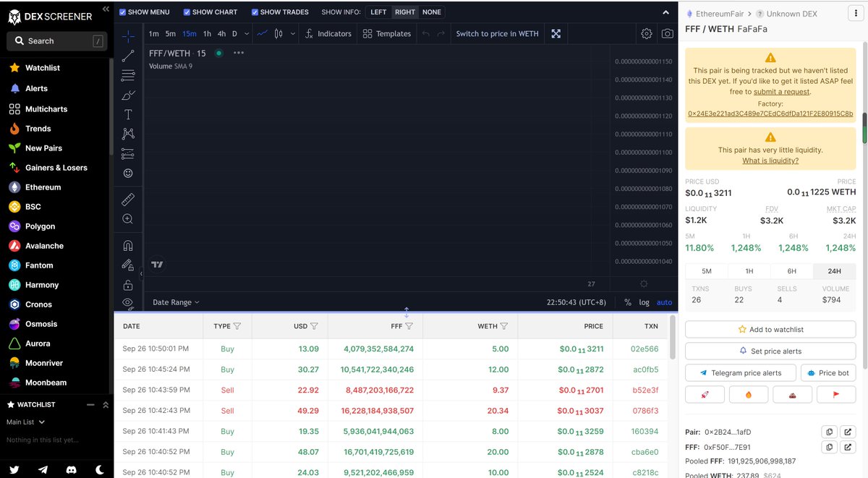Screen dimensions: 868x478
Task: Switch chart to 1h timeframe
Action: (x=207, y=33)
